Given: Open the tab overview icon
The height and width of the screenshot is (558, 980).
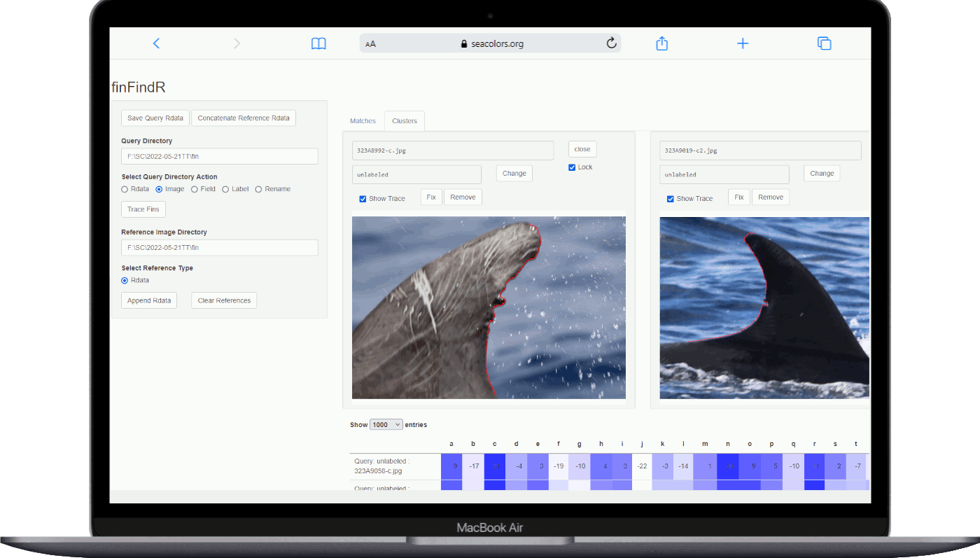Looking at the screenshot, I should [824, 43].
